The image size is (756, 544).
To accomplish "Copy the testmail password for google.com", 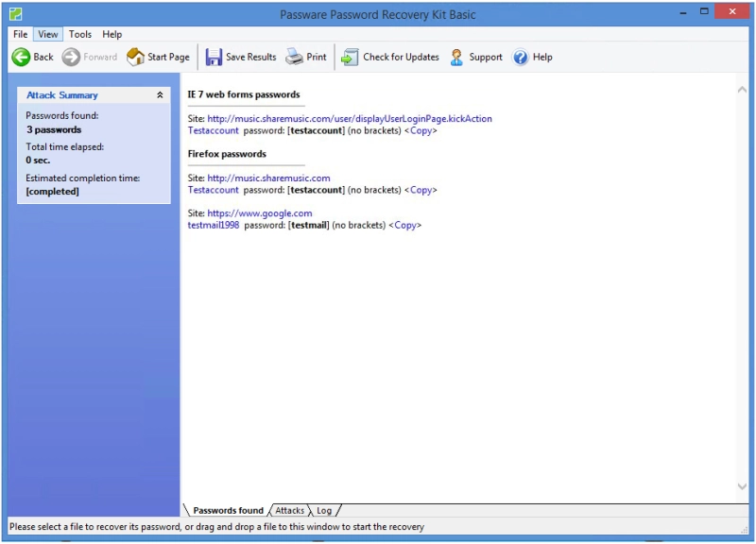I will tap(405, 225).
